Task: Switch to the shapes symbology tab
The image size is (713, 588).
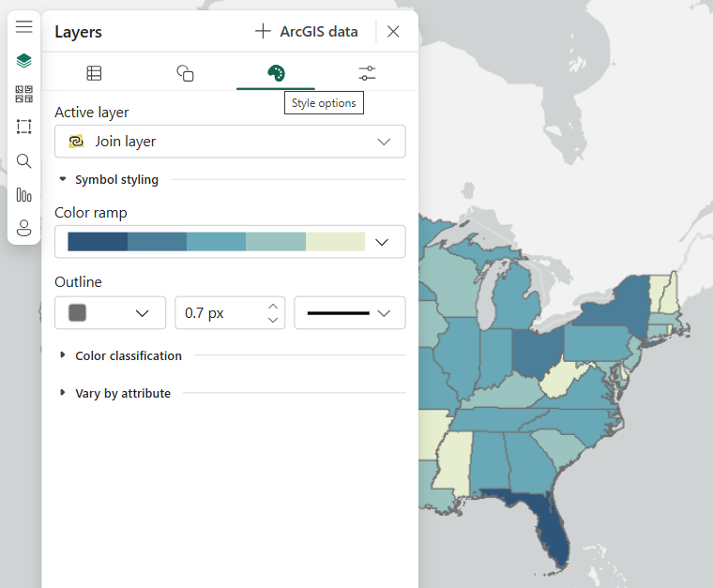Action: pyautogui.click(x=185, y=73)
